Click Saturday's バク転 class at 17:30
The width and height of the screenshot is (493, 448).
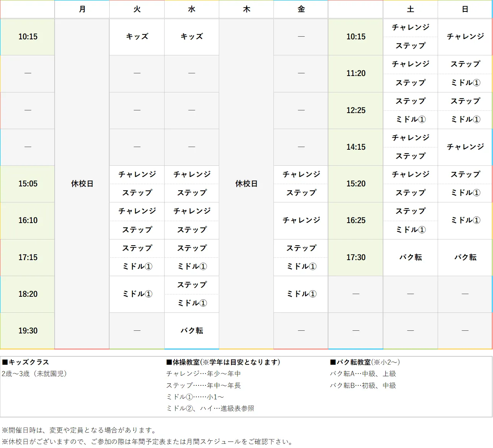[411, 257]
